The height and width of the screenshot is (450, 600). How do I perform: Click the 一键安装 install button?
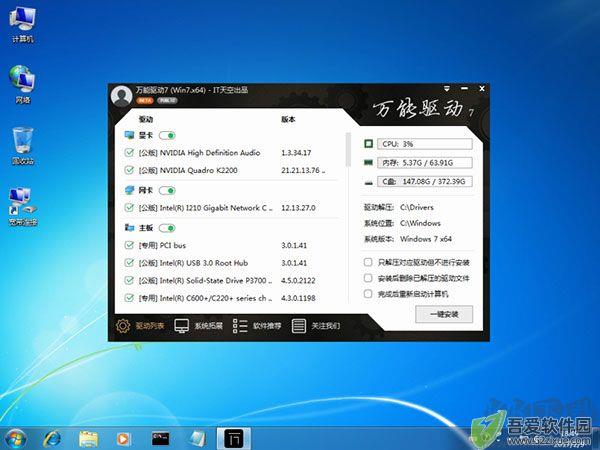pos(444,314)
